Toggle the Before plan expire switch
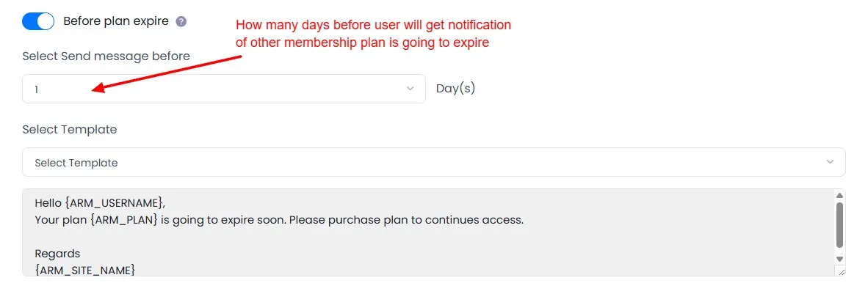868x294 pixels. (x=38, y=21)
